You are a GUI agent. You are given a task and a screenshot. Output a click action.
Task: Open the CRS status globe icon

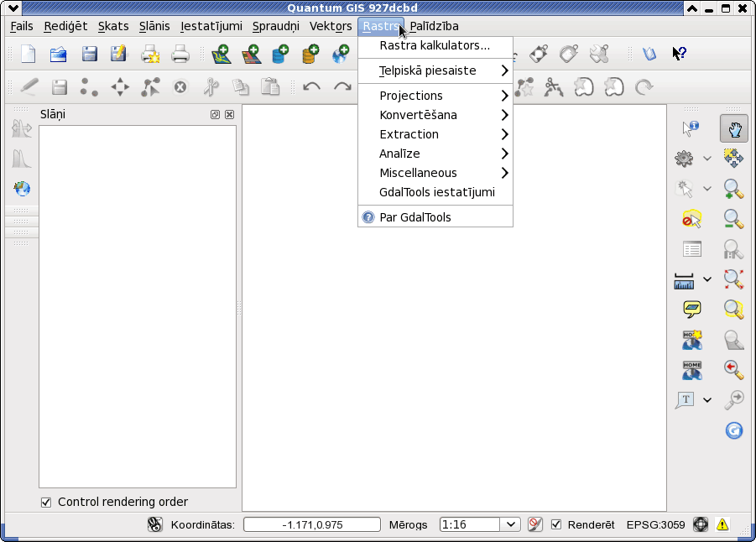(701, 524)
